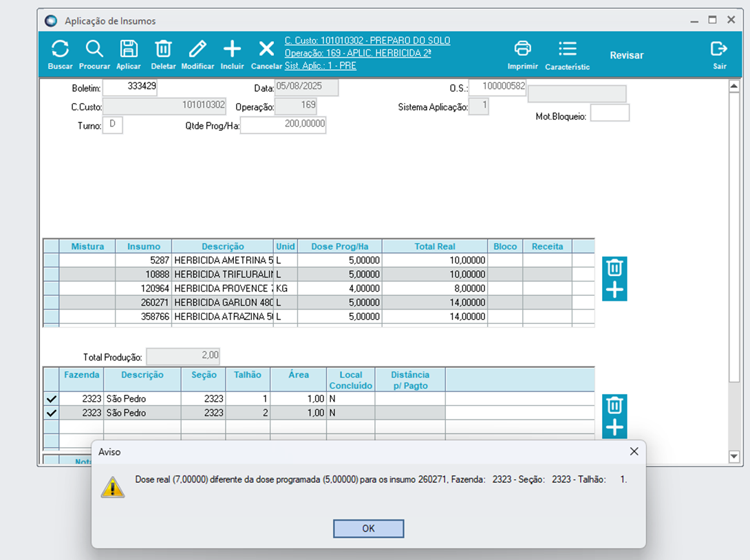Toggle checkmark for São Pedro Talhão 2 row

51,413
